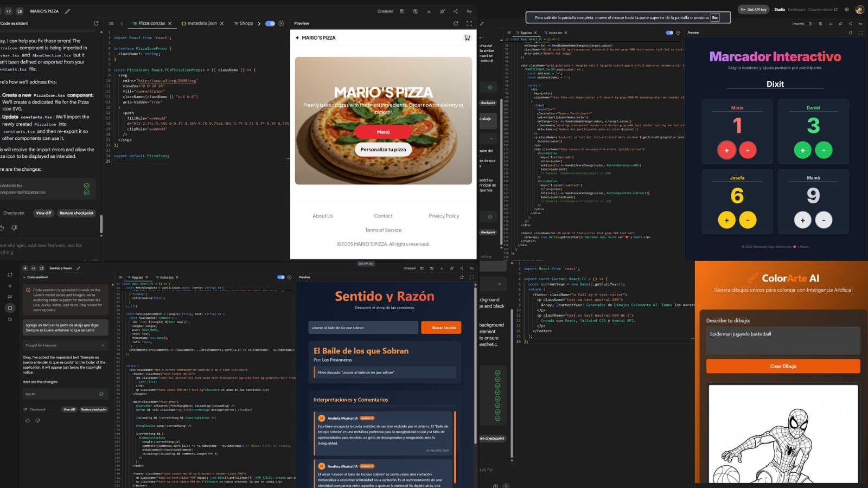Open the shopping cart in Mario's Pizza header
The width and height of the screenshot is (868, 488).
(x=466, y=37)
